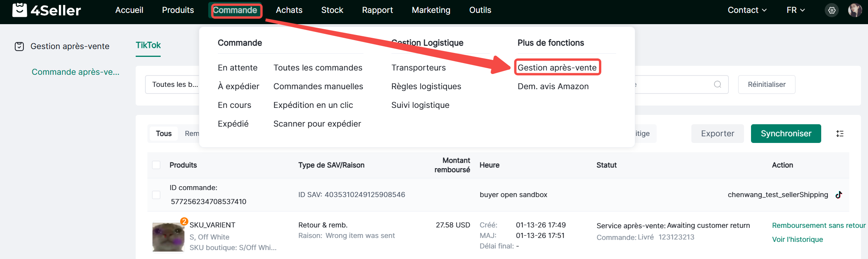Choose Toutes les commandes in menu

coord(318,68)
